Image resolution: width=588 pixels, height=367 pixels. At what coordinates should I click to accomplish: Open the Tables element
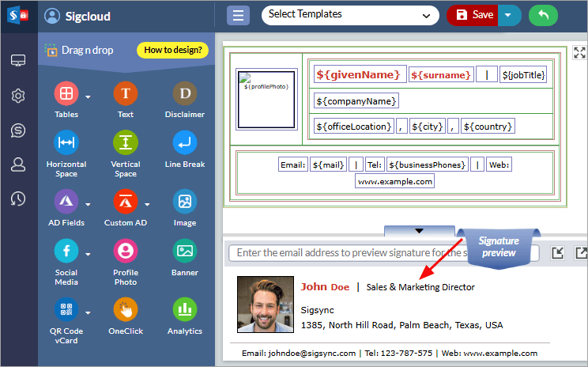click(x=66, y=93)
